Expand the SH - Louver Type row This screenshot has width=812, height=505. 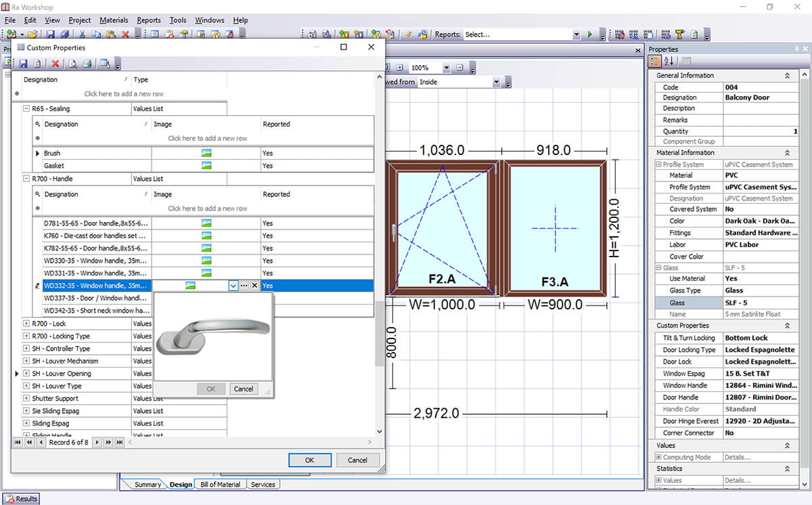(26, 386)
